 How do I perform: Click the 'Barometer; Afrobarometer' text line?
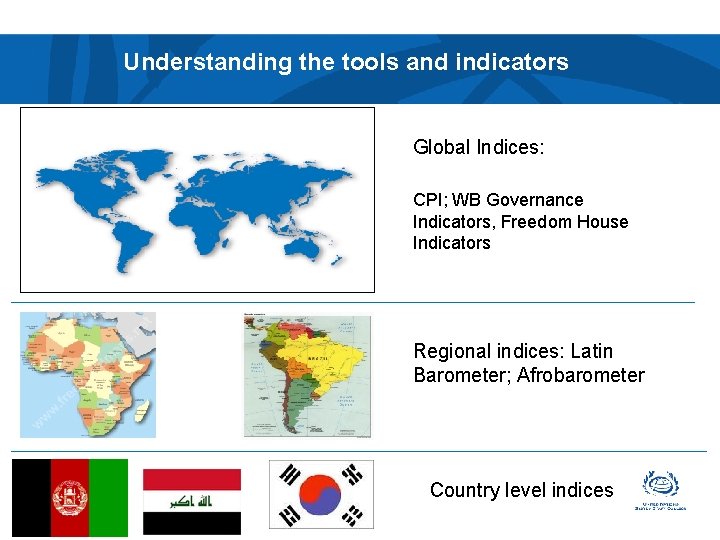point(529,375)
